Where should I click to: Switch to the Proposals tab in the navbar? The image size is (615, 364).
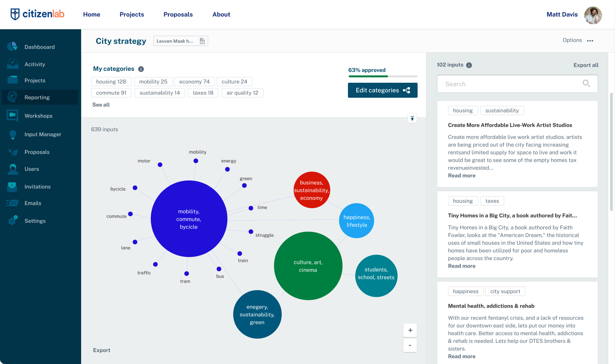click(178, 14)
